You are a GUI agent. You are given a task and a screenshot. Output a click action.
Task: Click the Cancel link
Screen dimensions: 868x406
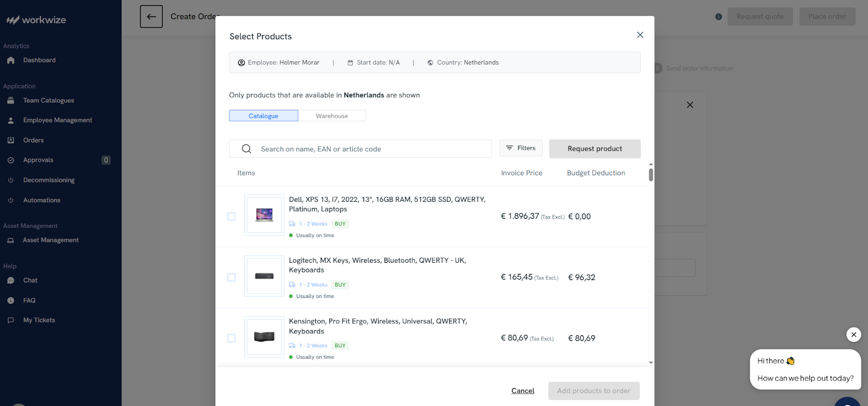coord(522,391)
